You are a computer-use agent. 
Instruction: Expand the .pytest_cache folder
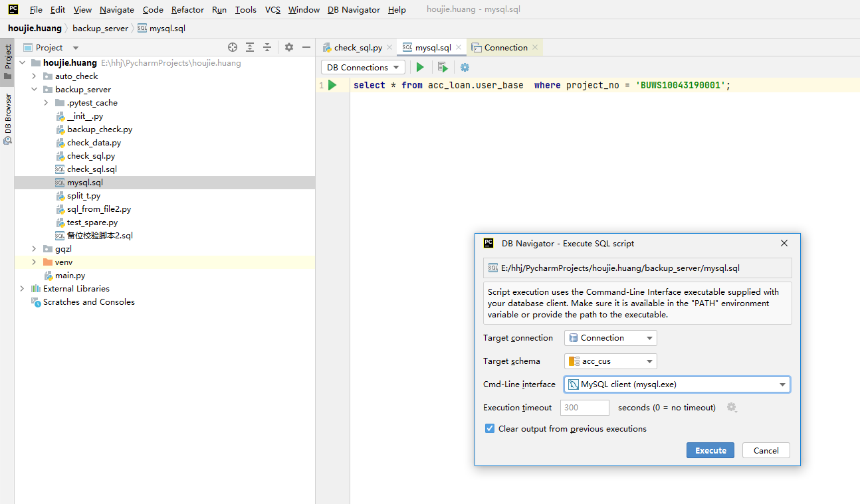[x=46, y=103]
